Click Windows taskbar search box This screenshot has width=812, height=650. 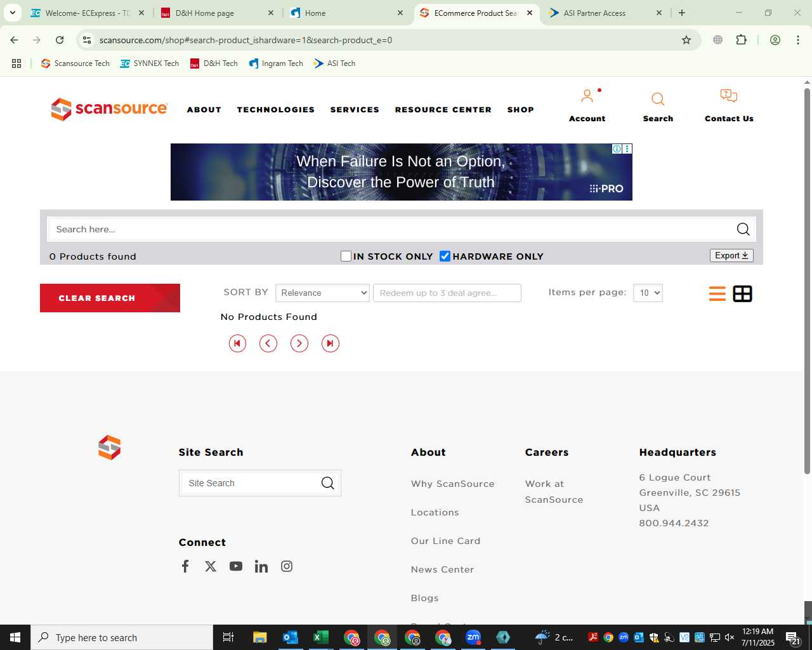pyautogui.click(x=122, y=637)
